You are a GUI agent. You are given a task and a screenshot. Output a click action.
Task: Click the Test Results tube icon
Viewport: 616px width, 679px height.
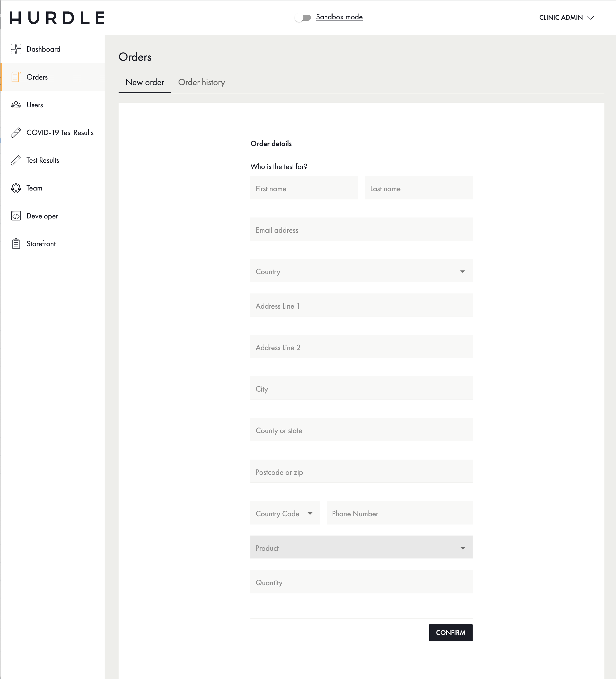(16, 161)
